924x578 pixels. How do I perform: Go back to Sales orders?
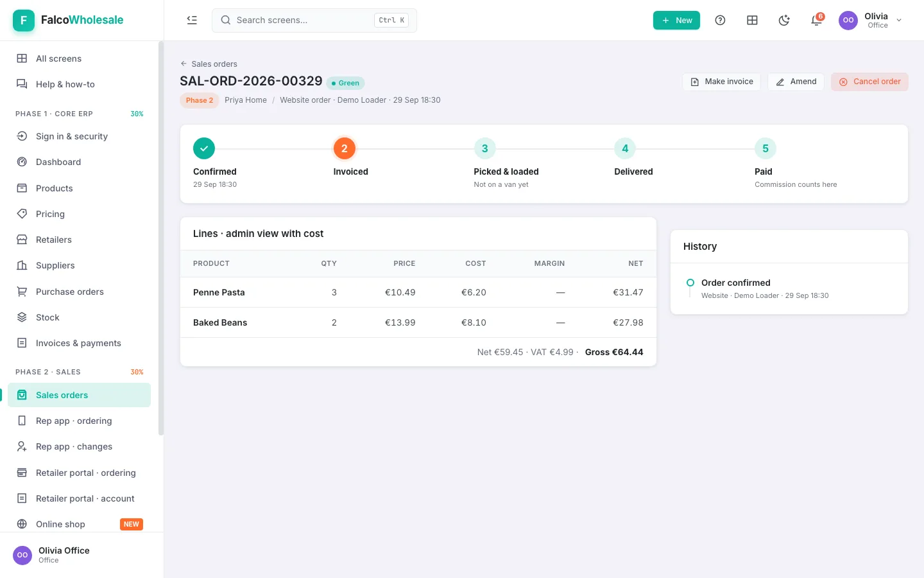209,64
